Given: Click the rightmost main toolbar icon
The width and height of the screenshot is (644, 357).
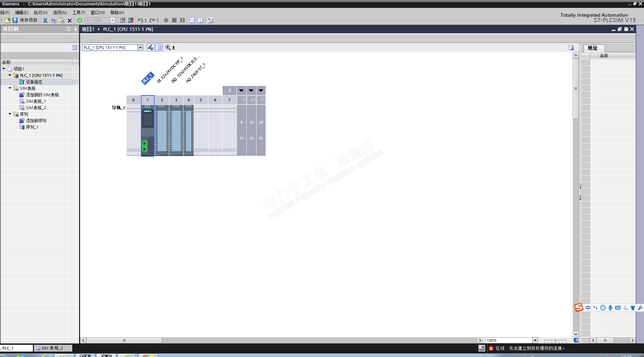Looking at the screenshot, I should [210, 20].
